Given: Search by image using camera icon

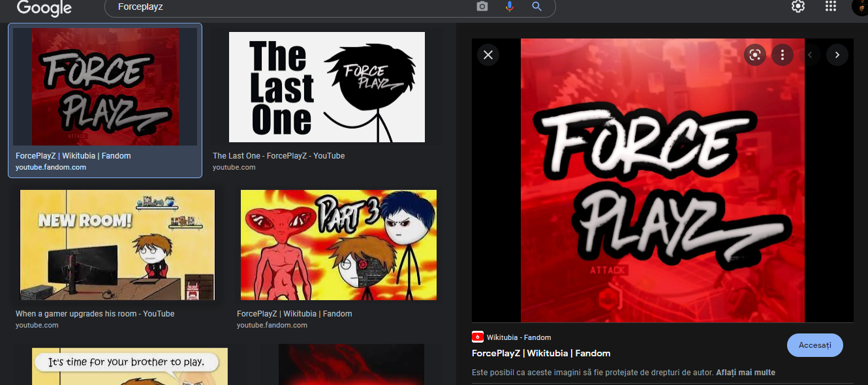Looking at the screenshot, I should pos(482,7).
